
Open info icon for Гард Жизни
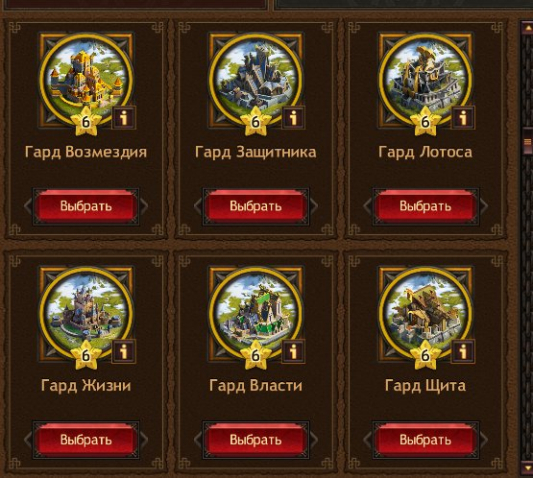124,351
